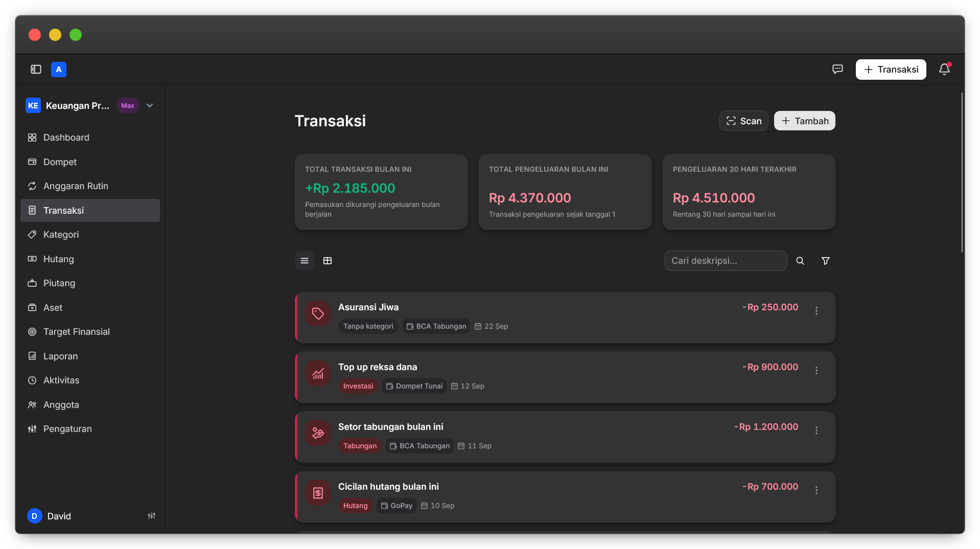Image resolution: width=980 pixels, height=549 pixels.
Task: Open more options for Cicilan hutang bulan ini
Action: click(816, 490)
